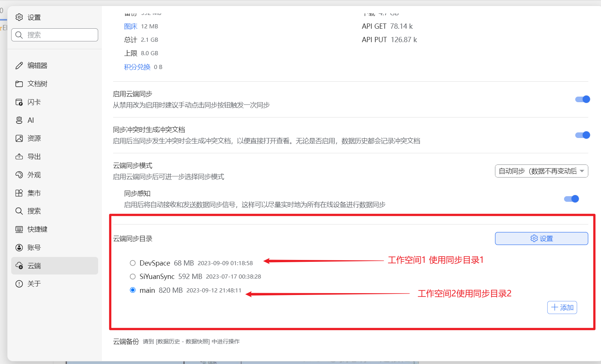Click the plus icon in the 添加 button

[x=555, y=308]
